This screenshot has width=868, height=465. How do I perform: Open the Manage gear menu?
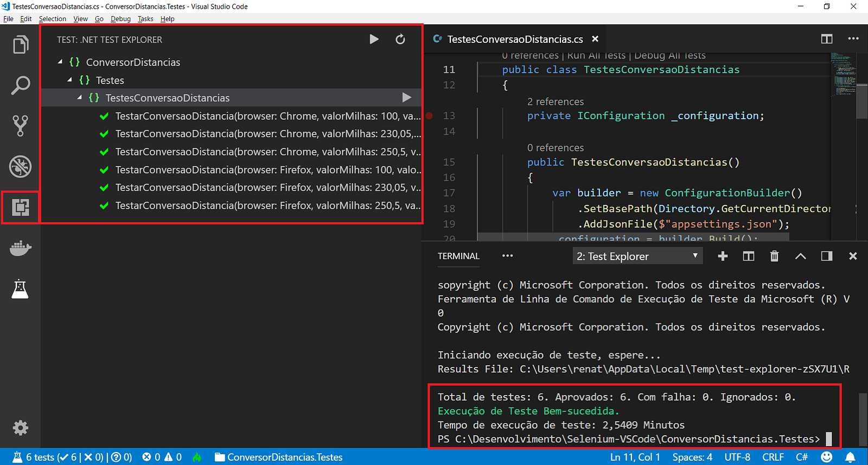[20, 428]
